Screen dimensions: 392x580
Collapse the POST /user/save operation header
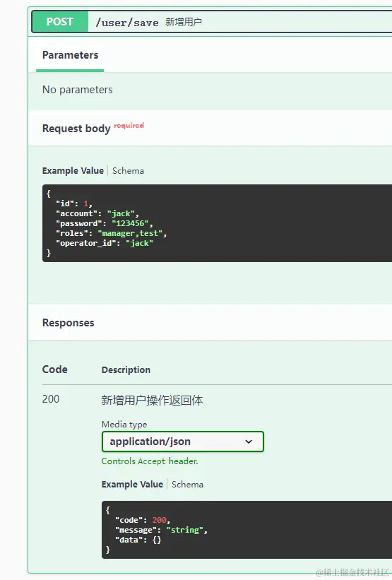(x=212, y=22)
